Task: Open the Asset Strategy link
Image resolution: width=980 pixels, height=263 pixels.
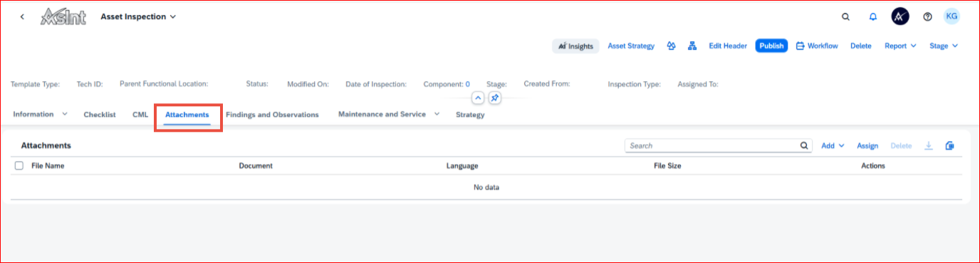Action: (631, 46)
